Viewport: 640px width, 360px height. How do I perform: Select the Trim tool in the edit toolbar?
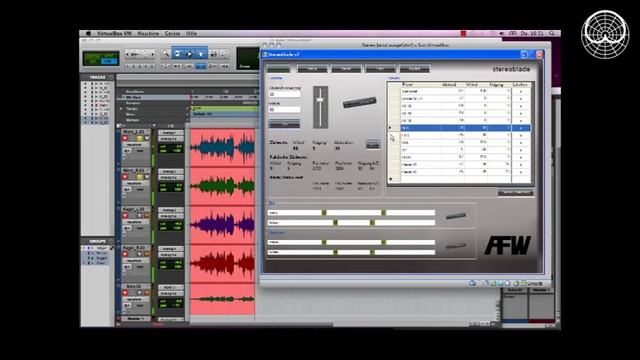click(177, 53)
